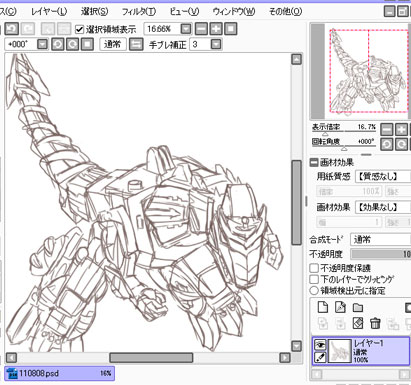Click canvas horizontal scroll left arrow
411x385 pixels.
click(11, 358)
